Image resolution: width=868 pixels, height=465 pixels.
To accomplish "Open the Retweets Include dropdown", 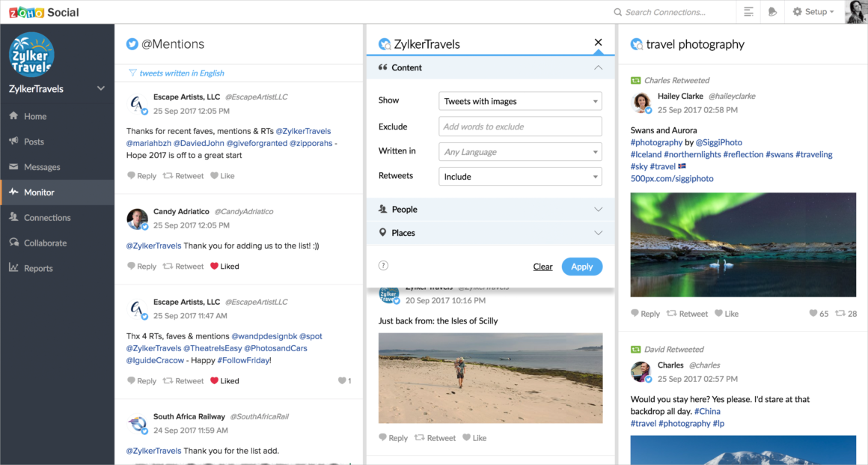I will click(x=520, y=177).
